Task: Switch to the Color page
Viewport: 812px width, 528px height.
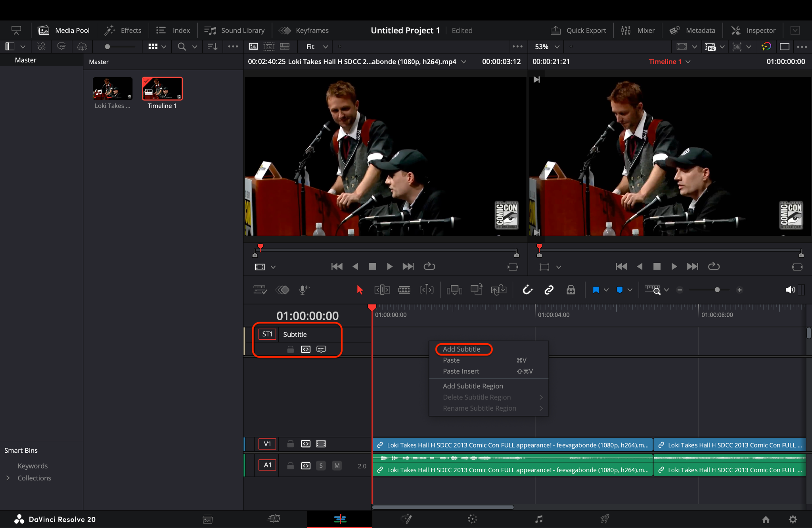Action: pyautogui.click(x=472, y=519)
